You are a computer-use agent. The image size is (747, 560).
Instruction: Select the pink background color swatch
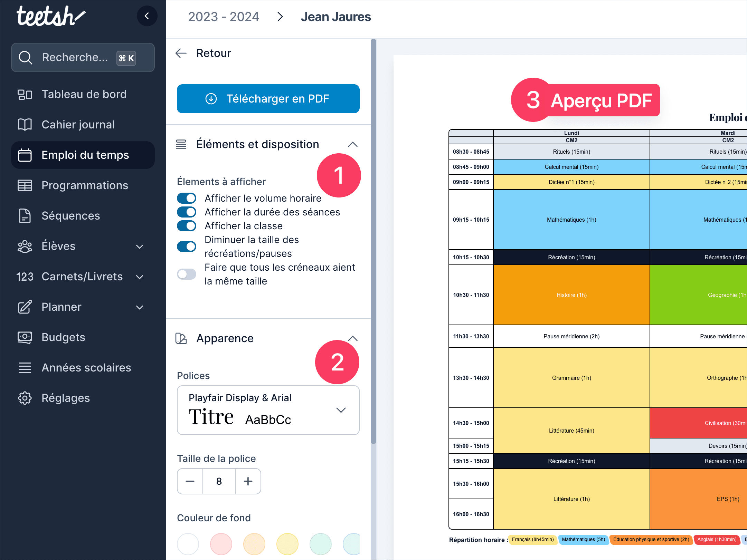point(221,544)
